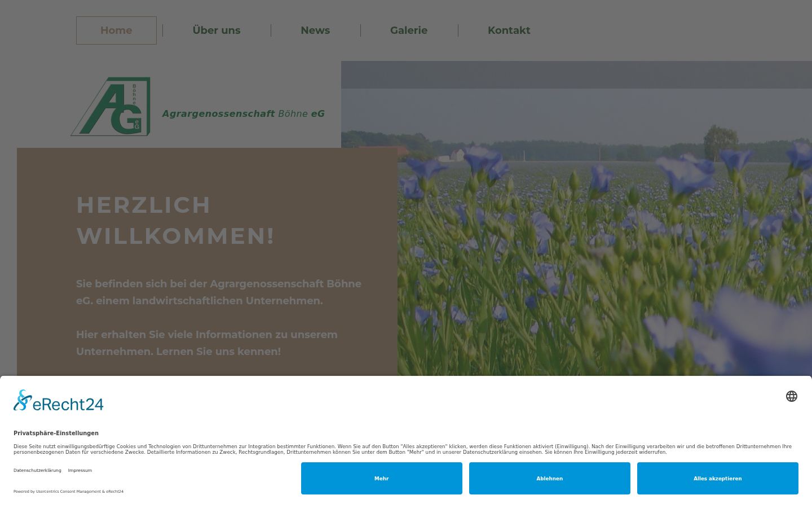Open the Datenschutzerklärung link
The width and height of the screenshot is (812, 508).
pyautogui.click(x=37, y=470)
